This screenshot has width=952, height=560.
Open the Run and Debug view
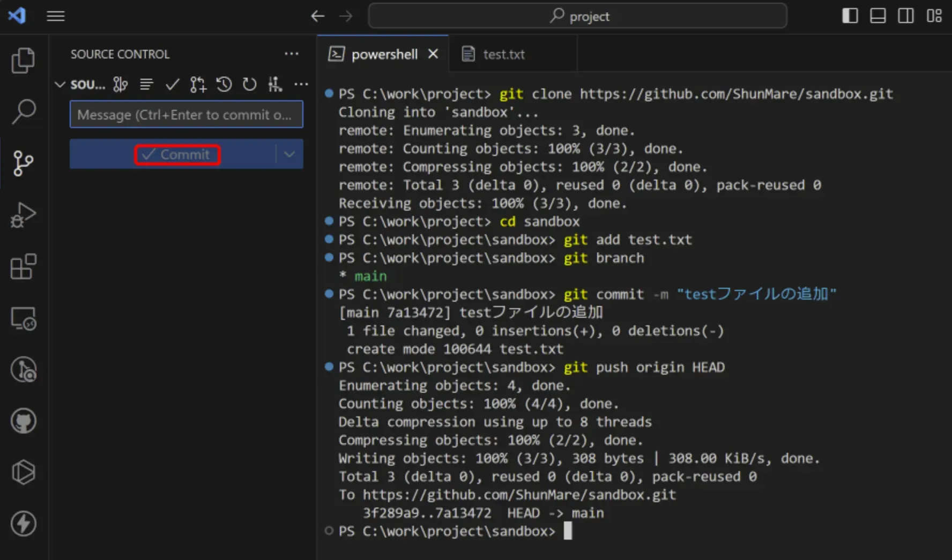[x=23, y=215]
